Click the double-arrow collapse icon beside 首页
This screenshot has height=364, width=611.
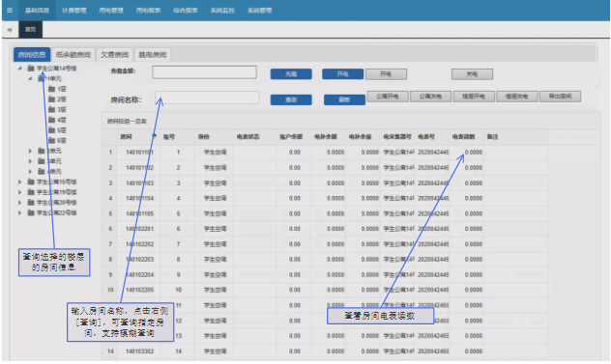10,30
